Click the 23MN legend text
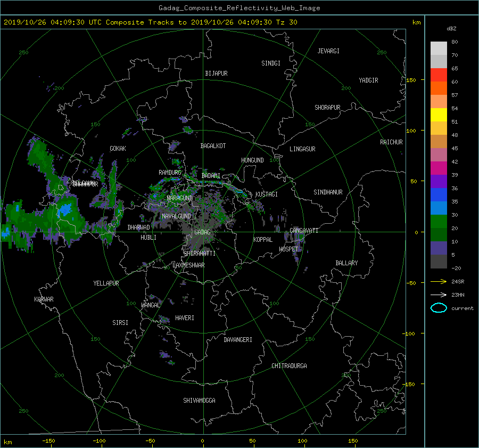Screen dimensions: 479x448 [458, 295]
